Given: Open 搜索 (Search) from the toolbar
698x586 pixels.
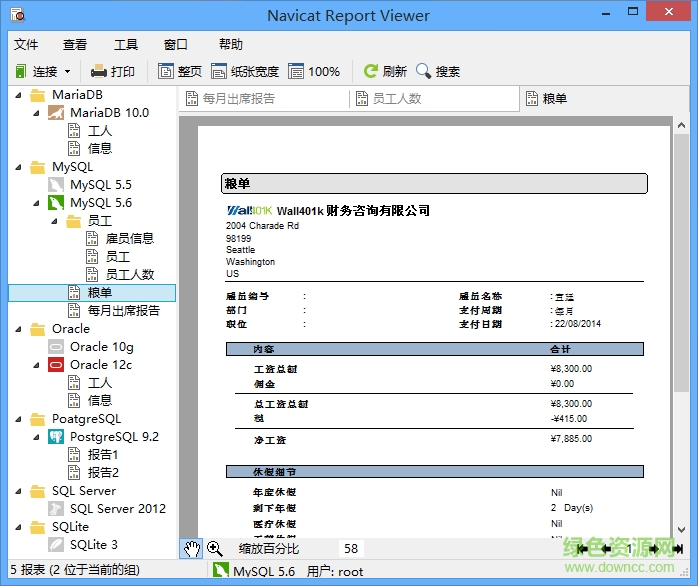Looking at the screenshot, I should tap(424, 71).
